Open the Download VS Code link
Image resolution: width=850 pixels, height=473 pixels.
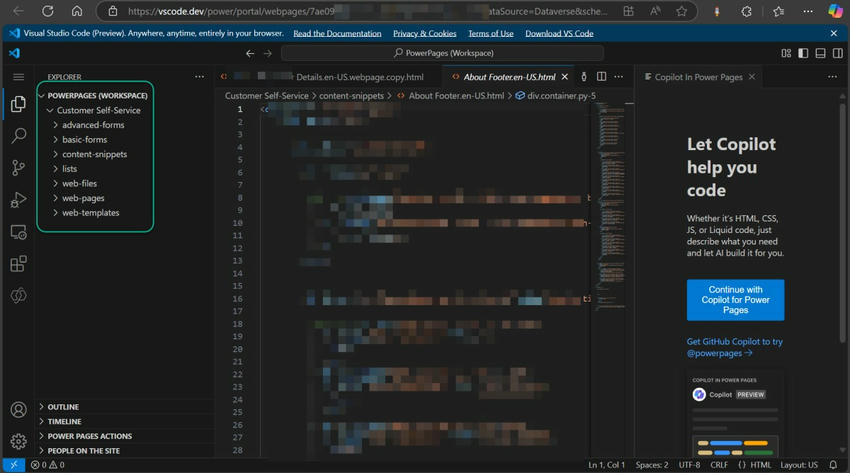tap(559, 34)
